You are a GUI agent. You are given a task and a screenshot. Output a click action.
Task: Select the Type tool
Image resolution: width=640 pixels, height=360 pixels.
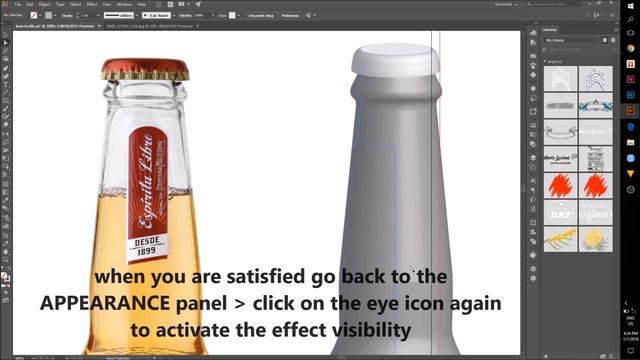tap(5, 84)
